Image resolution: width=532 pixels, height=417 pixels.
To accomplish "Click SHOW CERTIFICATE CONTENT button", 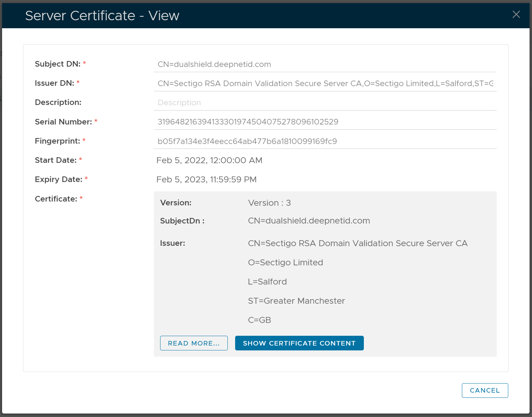I will (x=299, y=343).
